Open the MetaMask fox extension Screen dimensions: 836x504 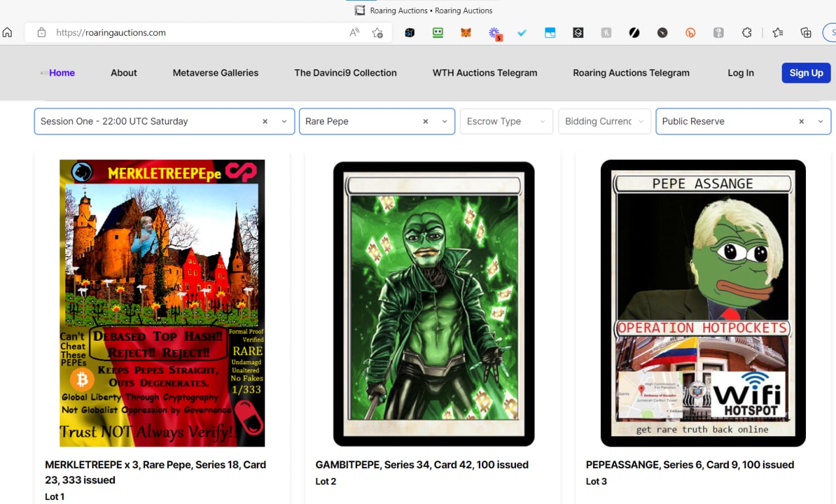466,33
